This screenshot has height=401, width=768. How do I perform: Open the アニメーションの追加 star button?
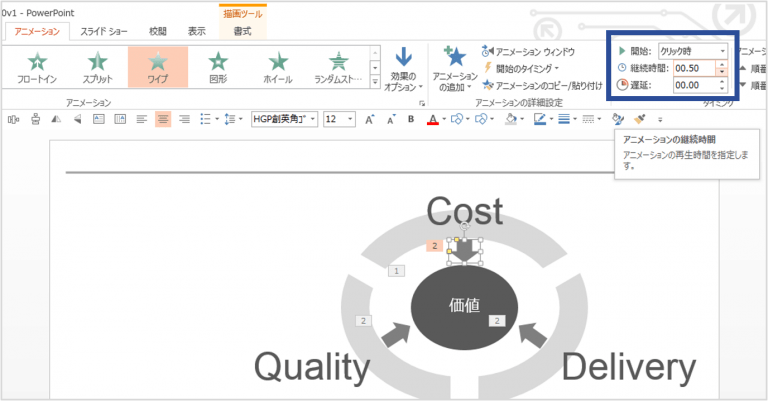(454, 68)
